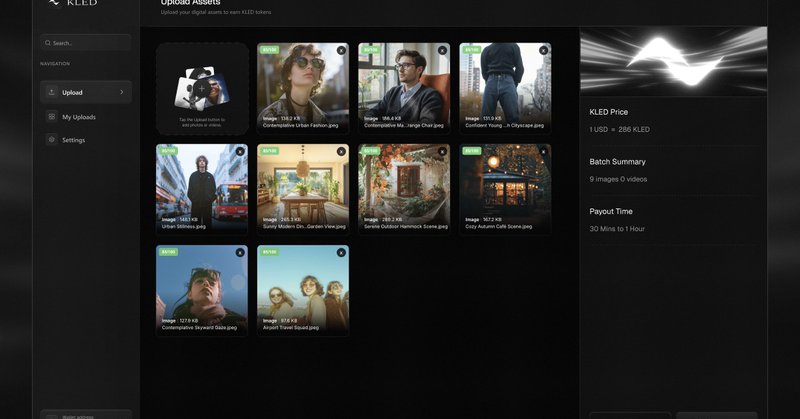Remove Contemplative Skyward Gaze image
This screenshot has width=800, height=419.
tap(240, 253)
